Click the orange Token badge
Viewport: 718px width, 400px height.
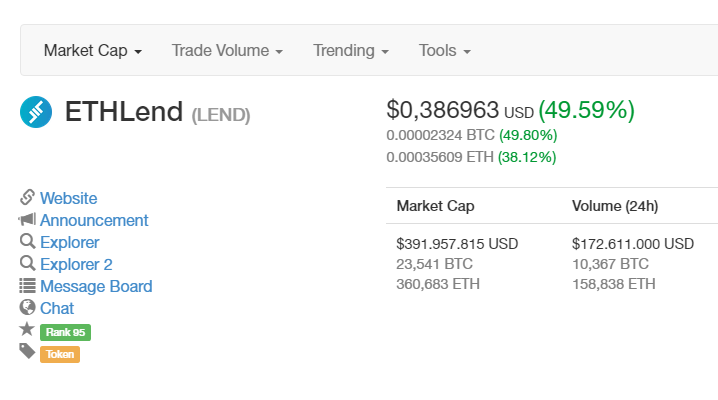[x=60, y=353]
